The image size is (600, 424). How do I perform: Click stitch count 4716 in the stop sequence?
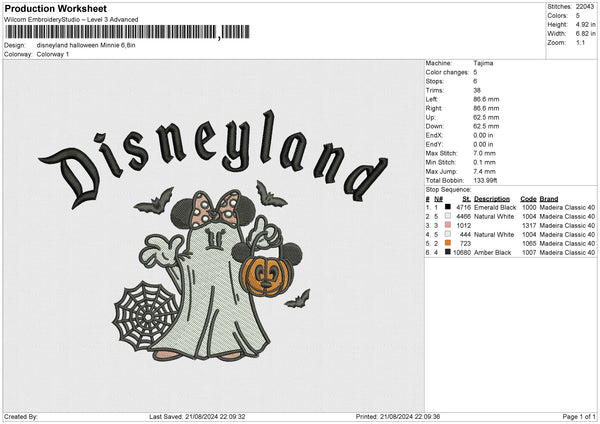[464, 207]
